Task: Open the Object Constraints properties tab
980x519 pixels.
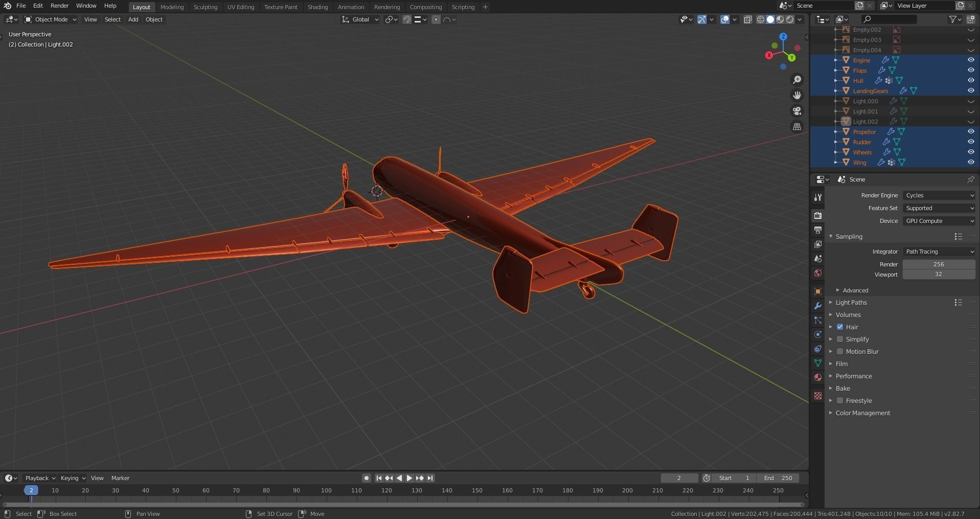Action: point(818,349)
